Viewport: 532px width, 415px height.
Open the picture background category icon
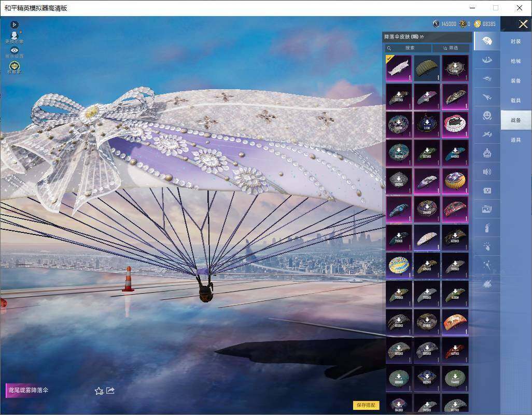pos(487,210)
